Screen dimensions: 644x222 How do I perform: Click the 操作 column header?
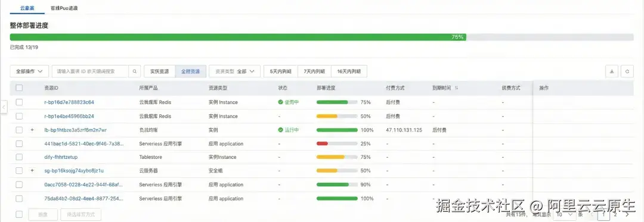544,88
